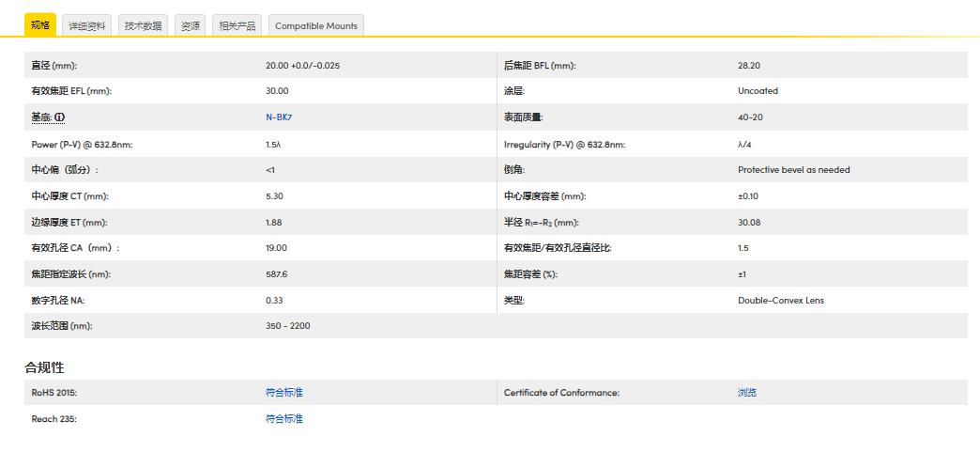Click the centering value <1
This screenshot has height=452, width=980.
tap(270, 170)
